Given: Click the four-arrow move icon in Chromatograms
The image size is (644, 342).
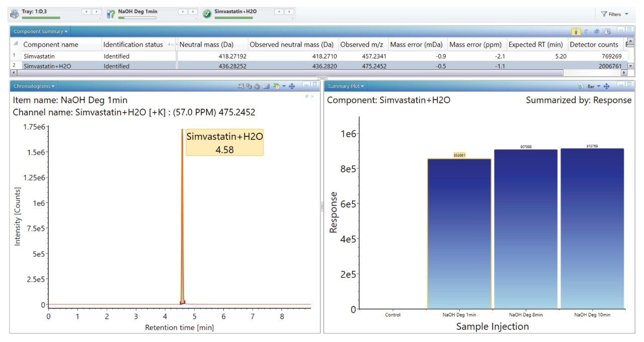Looking at the screenshot, I should pos(292,86).
